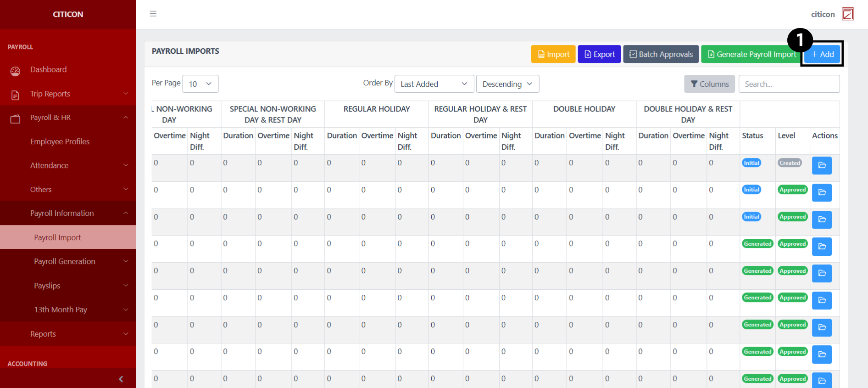Open folder action for the fourth row
The width and height of the screenshot is (868, 388).
click(x=822, y=247)
